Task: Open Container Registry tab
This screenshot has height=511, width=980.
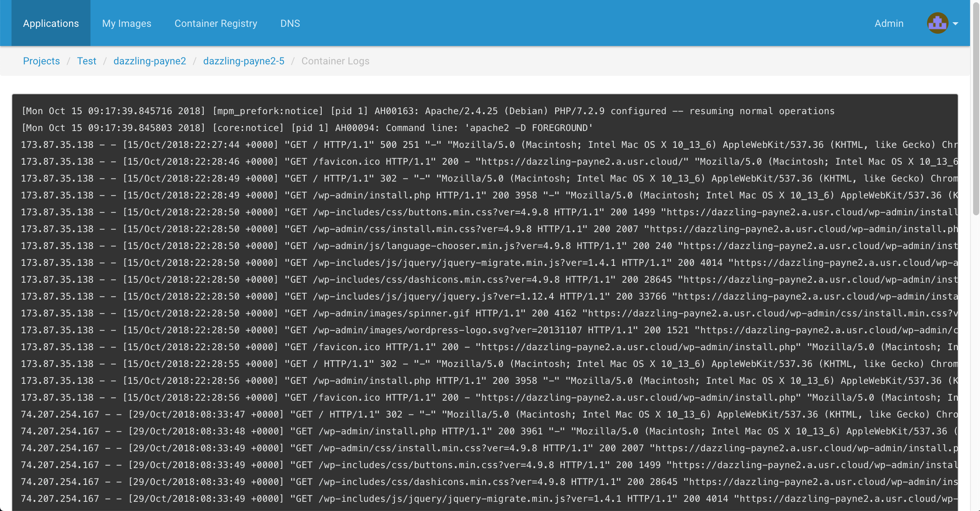Action: pos(216,23)
